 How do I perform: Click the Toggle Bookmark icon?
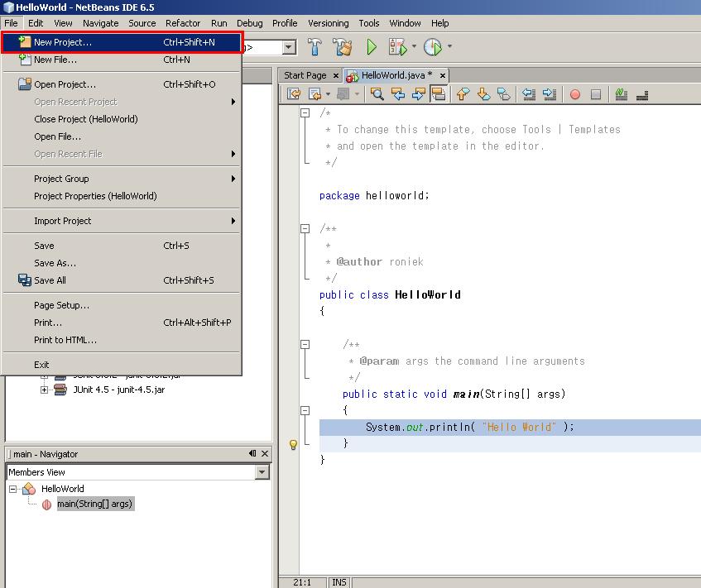[504, 93]
